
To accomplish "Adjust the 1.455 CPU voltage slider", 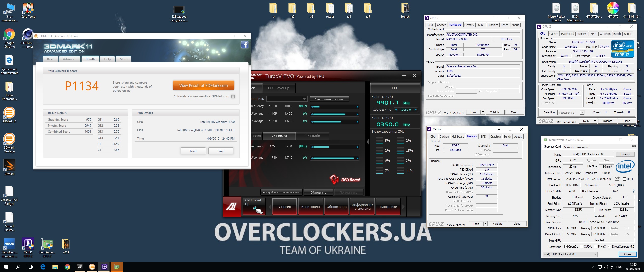I will click(335, 114).
